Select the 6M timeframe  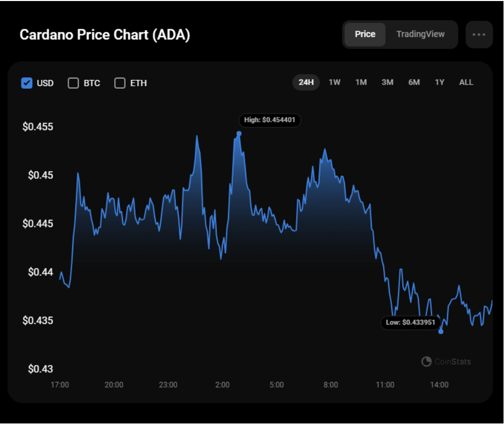pyautogui.click(x=414, y=82)
